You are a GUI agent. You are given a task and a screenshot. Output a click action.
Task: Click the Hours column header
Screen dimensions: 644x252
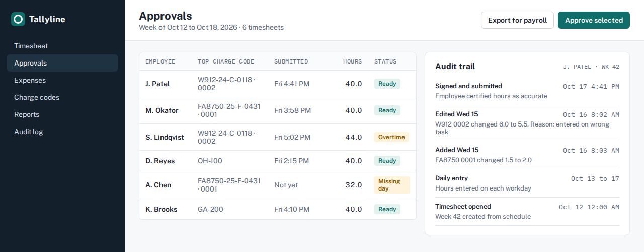[352, 61]
